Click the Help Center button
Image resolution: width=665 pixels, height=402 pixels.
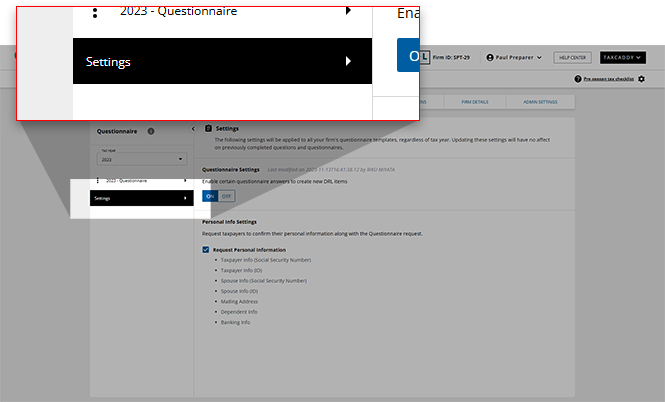click(x=571, y=58)
